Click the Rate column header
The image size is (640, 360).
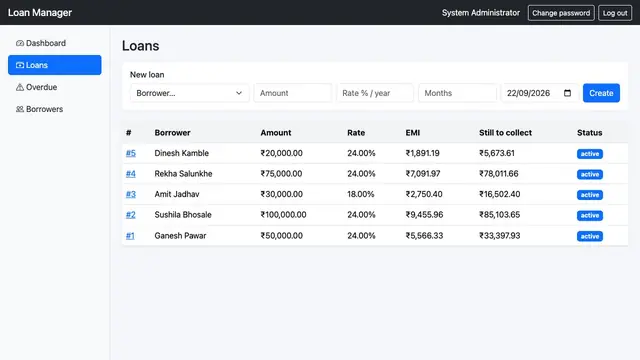tap(356, 133)
